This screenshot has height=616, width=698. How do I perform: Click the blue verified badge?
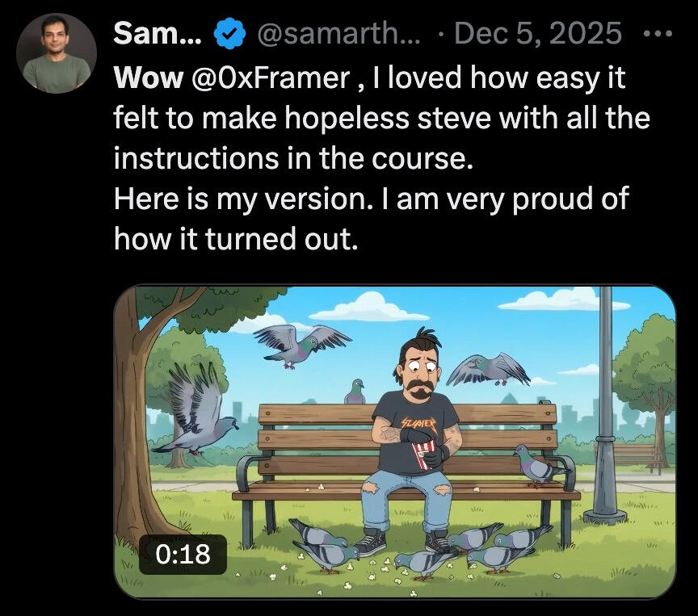pos(230,34)
